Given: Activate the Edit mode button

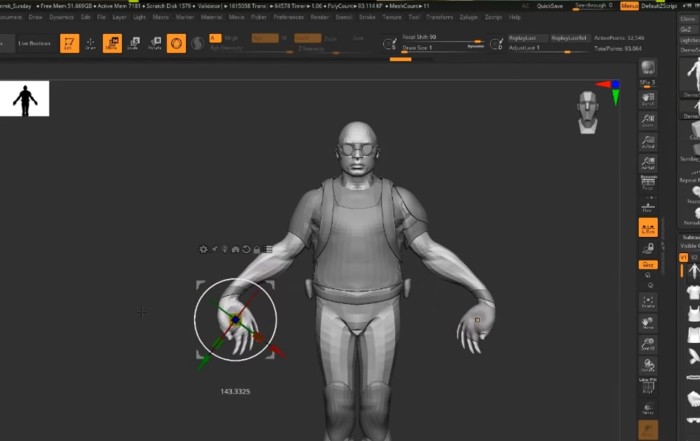Looking at the screenshot, I should pos(69,43).
